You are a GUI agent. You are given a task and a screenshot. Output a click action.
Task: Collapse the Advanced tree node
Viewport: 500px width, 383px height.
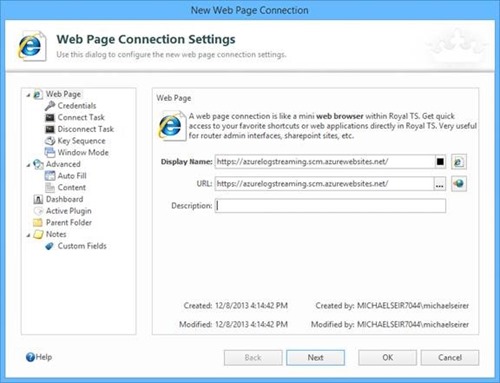click(x=28, y=165)
